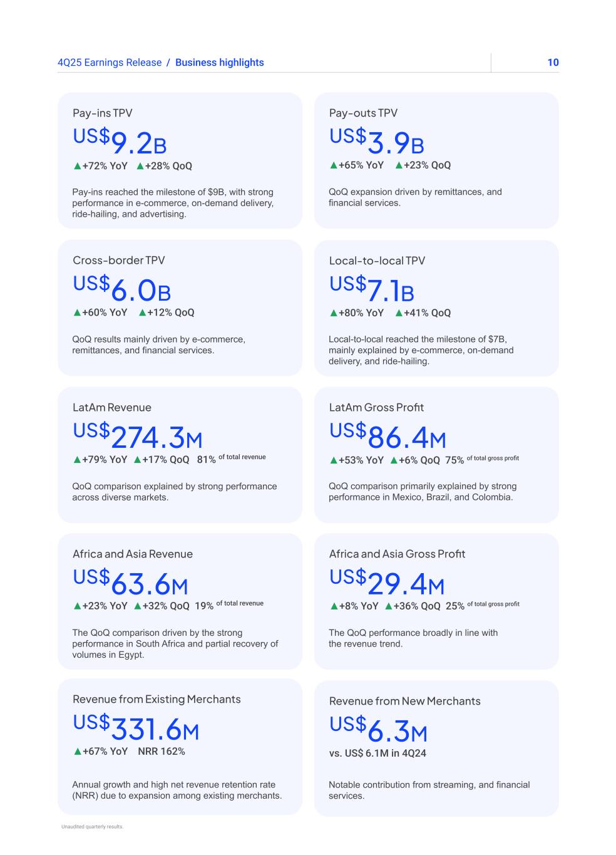Select the green arrow beside +32% QoQ
The width and height of the screenshot is (616, 855).
pos(138,606)
